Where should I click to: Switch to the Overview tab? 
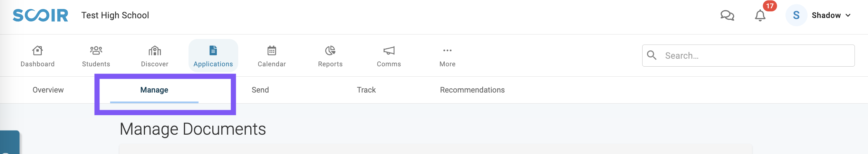[x=48, y=90]
